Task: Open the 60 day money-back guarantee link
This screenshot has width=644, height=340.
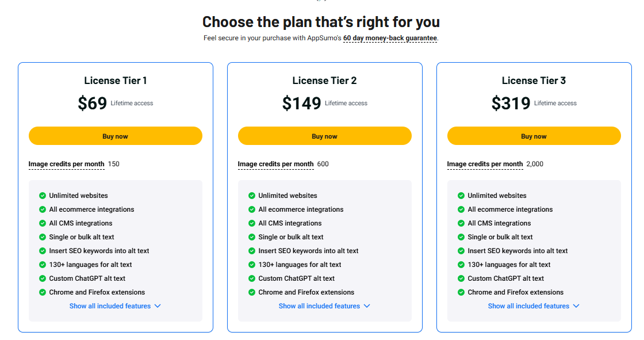Action: click(390, 38)
